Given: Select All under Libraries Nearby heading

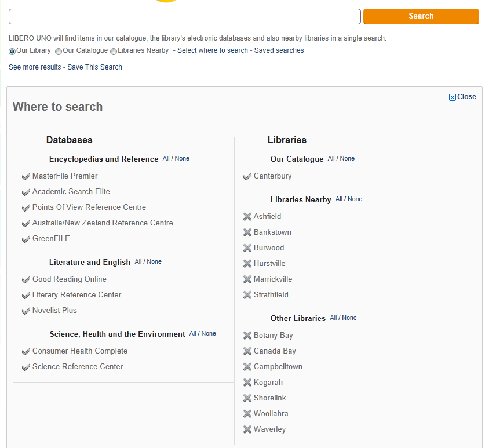Looking at the screenshot, I should point(339,199).
